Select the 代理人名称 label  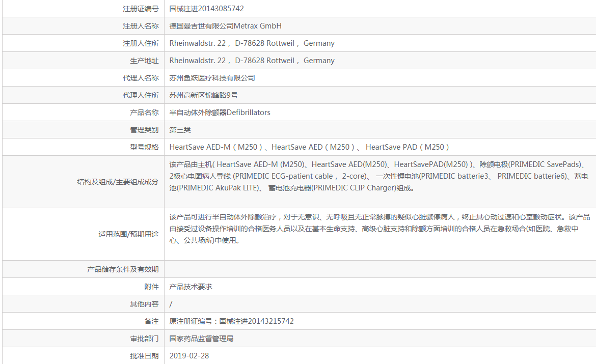(x=141, y=78)
